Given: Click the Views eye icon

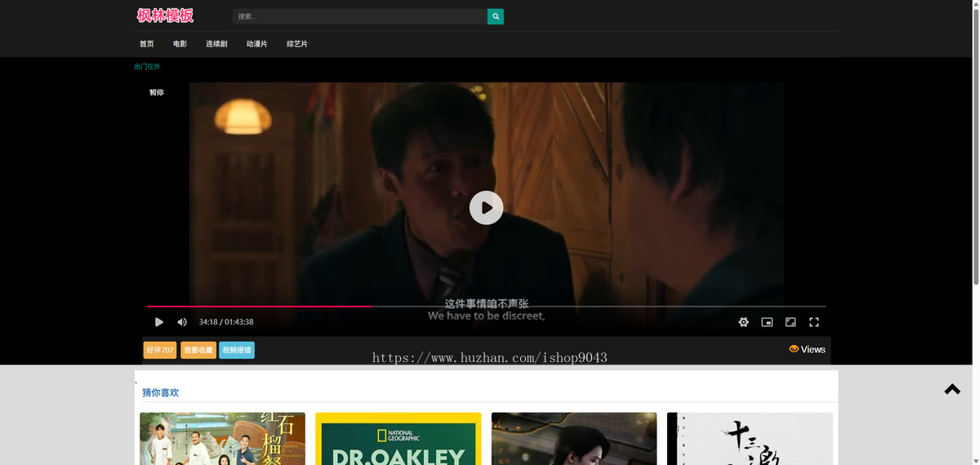Looking at the screenshot, I should [794, 349].
